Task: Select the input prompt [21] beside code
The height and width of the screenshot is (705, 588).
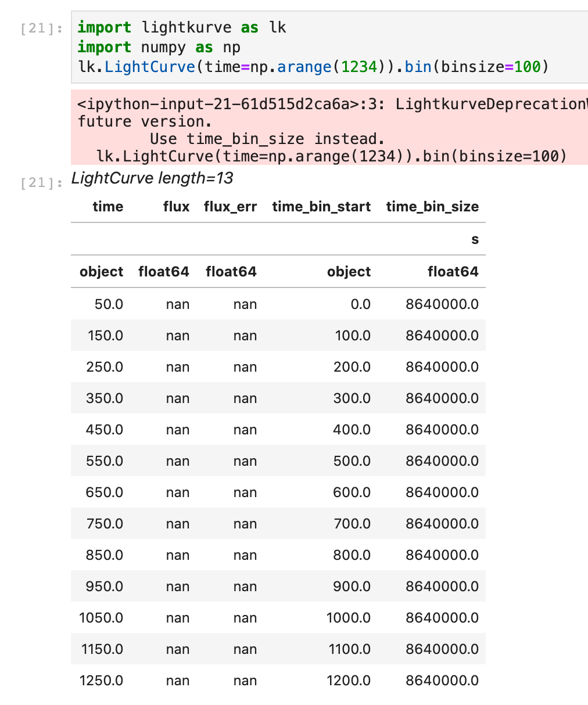Action: (42, 28)
